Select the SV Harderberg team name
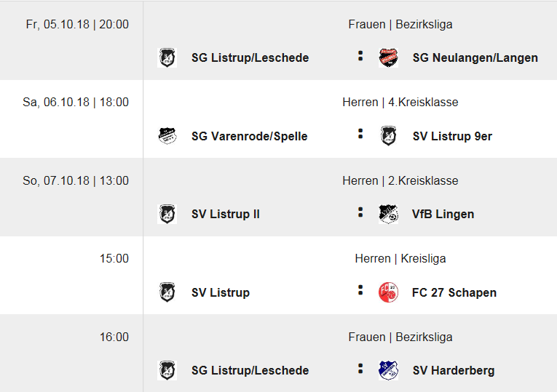This screenshot has height=392, width=557. [453, 370]
